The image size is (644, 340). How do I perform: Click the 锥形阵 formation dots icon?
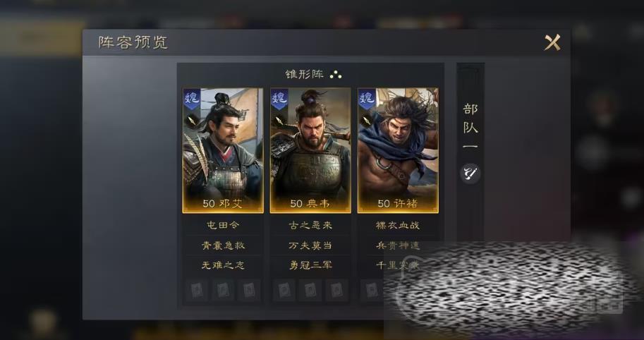click(336, 74)
